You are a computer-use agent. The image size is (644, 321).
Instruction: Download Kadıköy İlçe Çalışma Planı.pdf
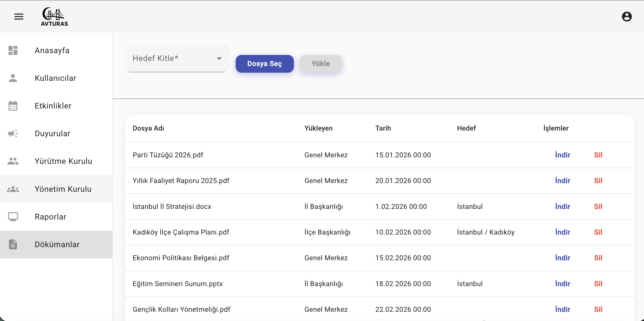563,232
